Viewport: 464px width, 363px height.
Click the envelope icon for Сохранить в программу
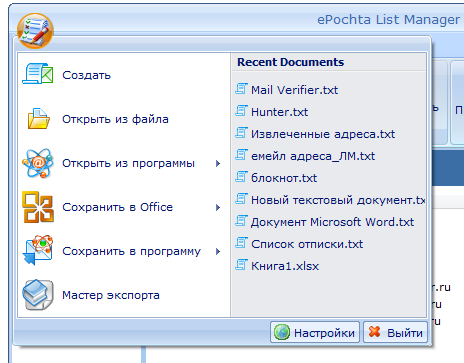coord(38,250)
